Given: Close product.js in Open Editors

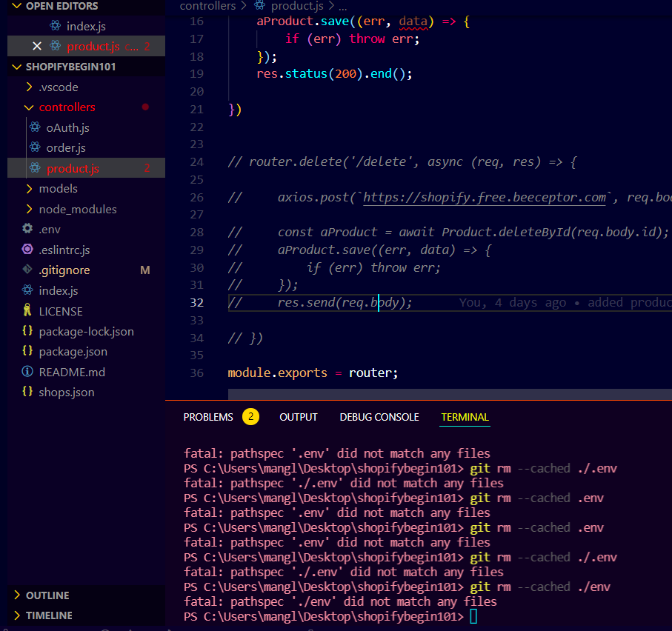Looking at the screenshot, I should coord(37,46).
